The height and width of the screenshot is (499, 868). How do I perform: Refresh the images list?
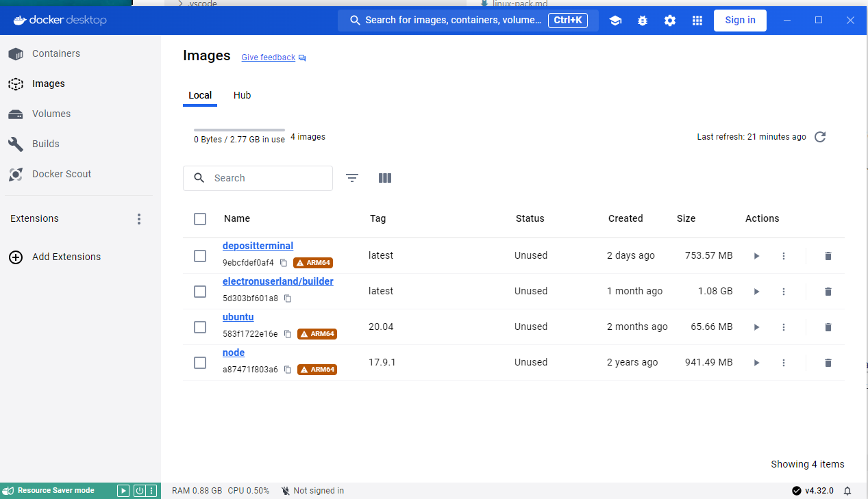pos(819,137)
